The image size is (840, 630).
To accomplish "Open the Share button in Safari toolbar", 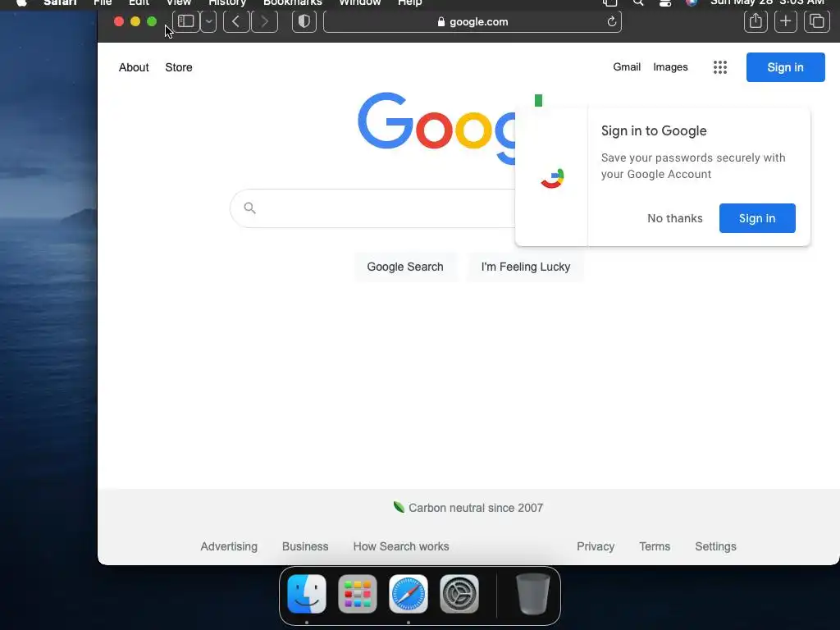I will pos(756,22).
